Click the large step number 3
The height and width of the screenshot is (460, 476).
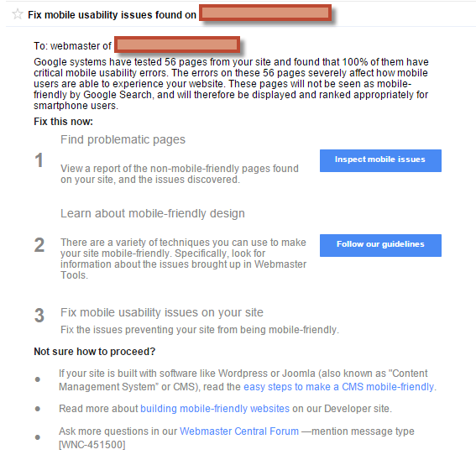pyautogui.click(x=39, y=315)
